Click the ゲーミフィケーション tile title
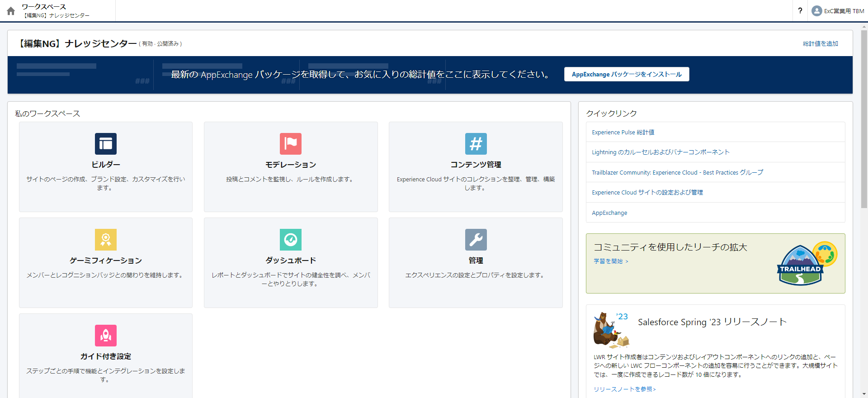 pos(106,261)
